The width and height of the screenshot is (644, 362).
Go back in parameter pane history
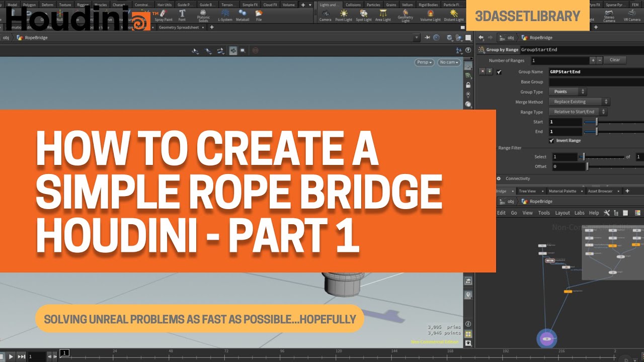click(481, 38)
